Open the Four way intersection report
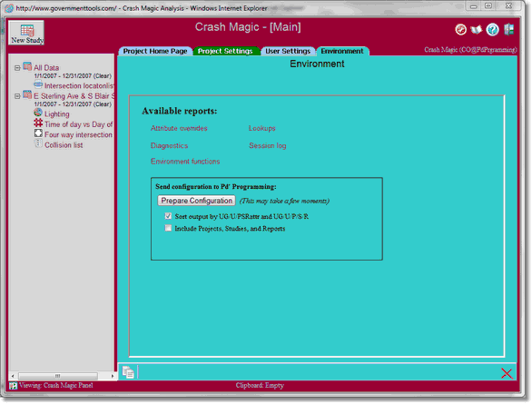The height and width of the screenshot is (404, 532). click(x=78, y=134)
